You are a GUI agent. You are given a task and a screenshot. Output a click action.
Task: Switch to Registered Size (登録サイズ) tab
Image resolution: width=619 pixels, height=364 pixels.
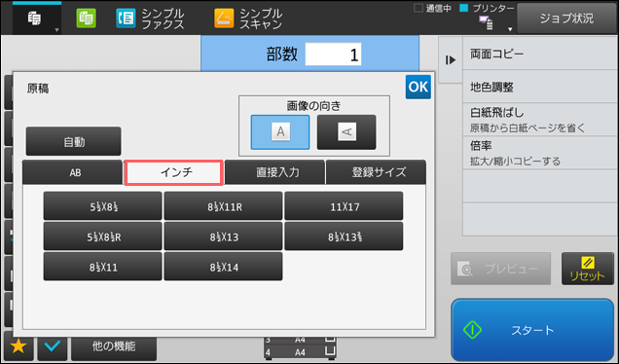pos(376,172)
